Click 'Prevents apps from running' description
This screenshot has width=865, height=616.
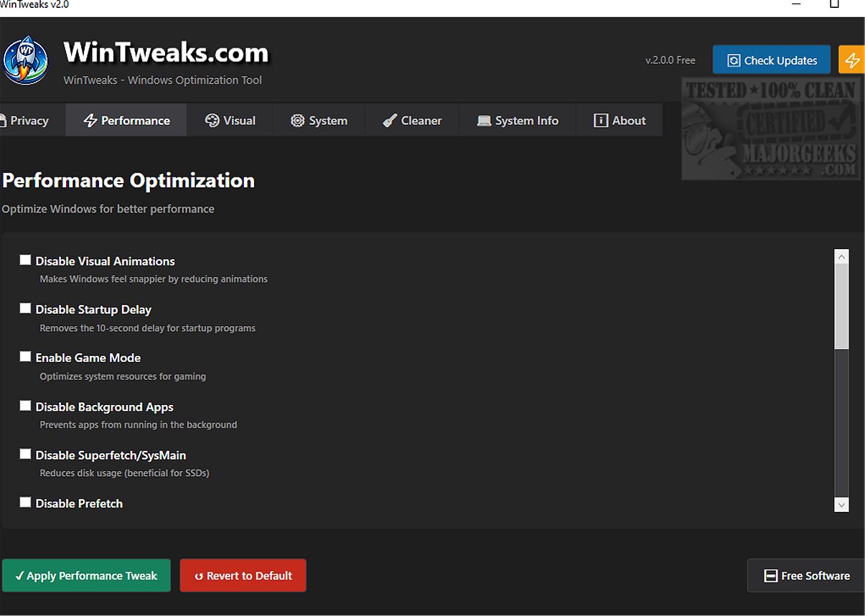(138, 424)
